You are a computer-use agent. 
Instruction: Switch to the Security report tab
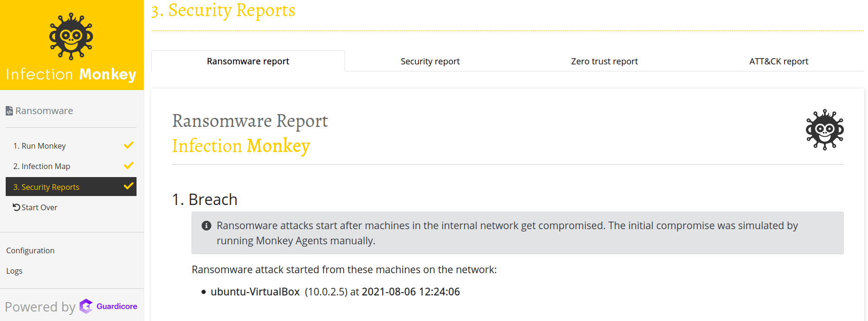point(429,61)
